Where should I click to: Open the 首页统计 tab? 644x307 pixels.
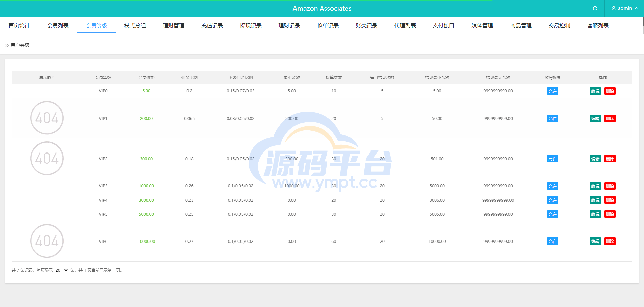pos(19,26)
